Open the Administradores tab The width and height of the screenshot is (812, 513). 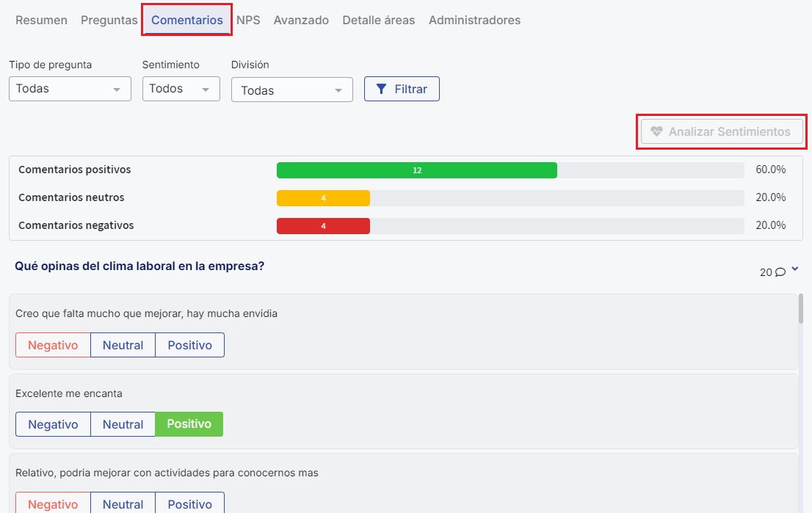coord(474,21)
